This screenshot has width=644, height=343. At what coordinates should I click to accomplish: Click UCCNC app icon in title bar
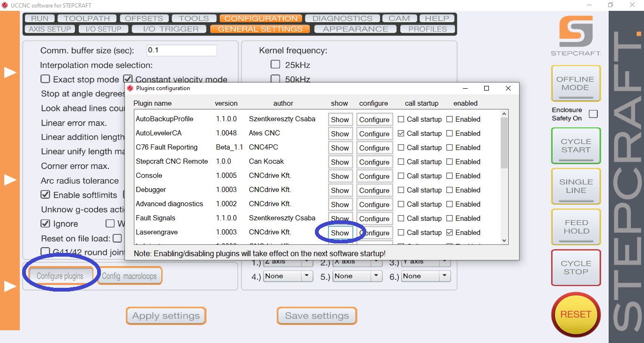(x=5, y=5)
